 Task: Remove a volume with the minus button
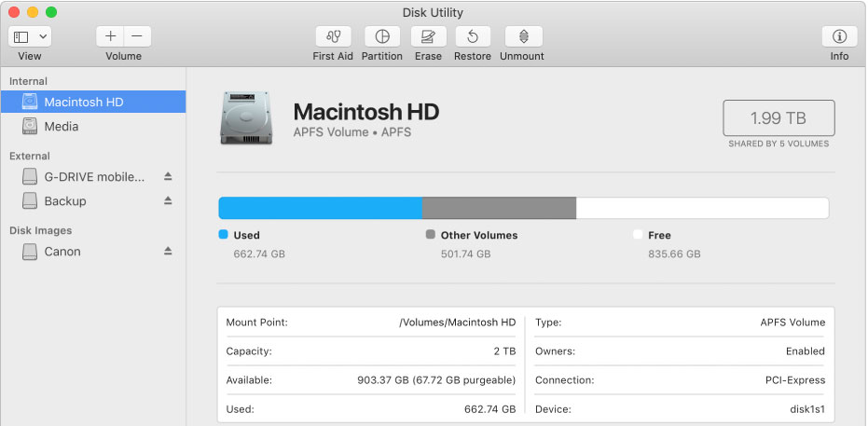click(137, 36)
